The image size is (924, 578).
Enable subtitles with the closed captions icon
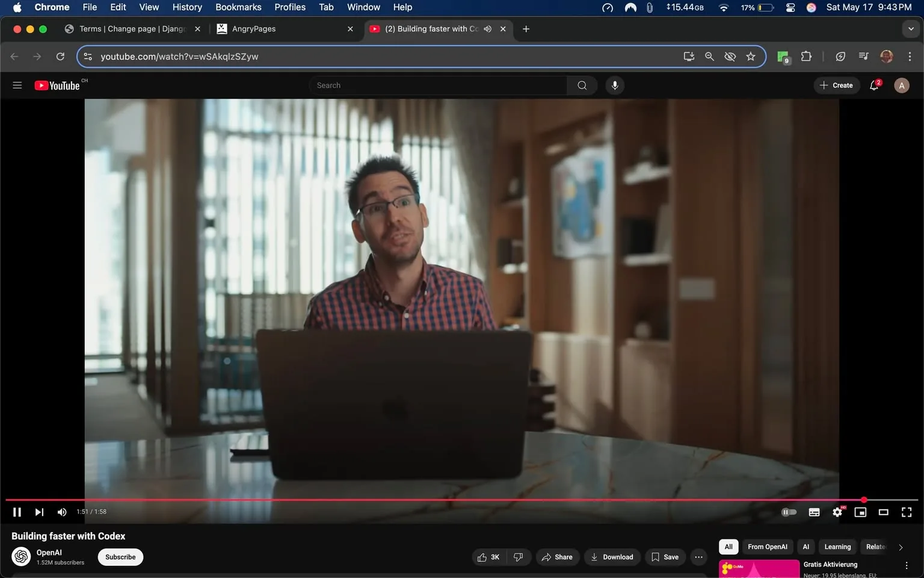[x=813, y=512]
